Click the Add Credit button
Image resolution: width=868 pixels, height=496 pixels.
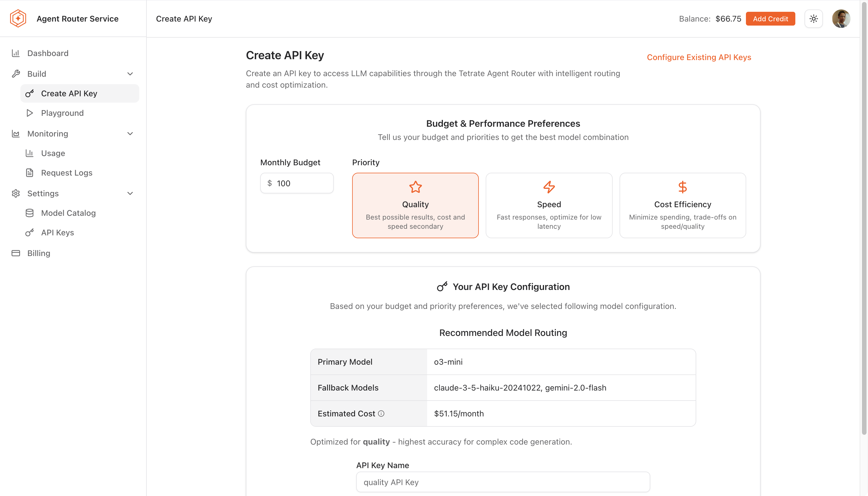pos(770,18)
